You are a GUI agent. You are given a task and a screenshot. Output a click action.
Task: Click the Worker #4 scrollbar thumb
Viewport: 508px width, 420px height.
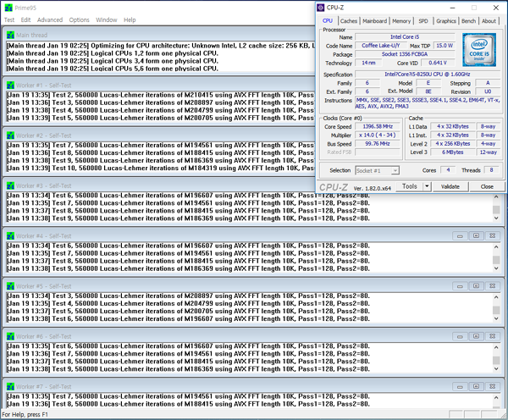(x=496, y=260)
